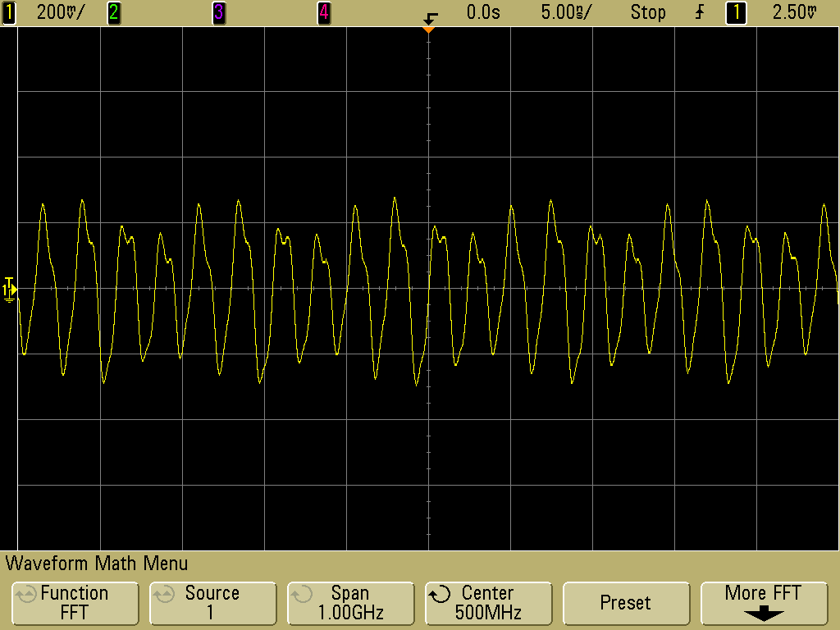This screenshot has height=630, width=840.
Task: Select the trigger source 1 badge
Action: point(736,12)
